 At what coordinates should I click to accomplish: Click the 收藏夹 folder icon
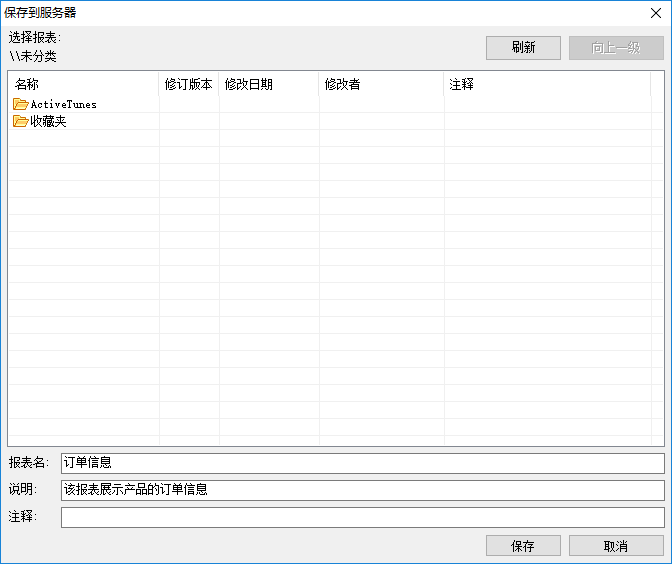point(21,121)
